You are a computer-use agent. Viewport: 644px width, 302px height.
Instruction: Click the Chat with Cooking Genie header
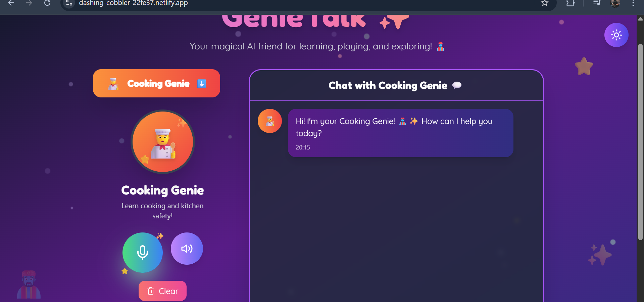(395, 86)
